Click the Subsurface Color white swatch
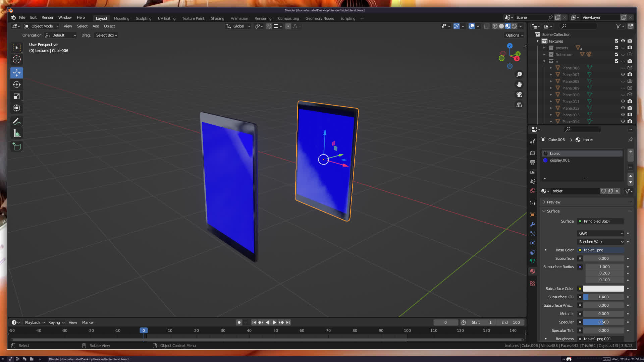644x362 pixels. click(603, 289)
